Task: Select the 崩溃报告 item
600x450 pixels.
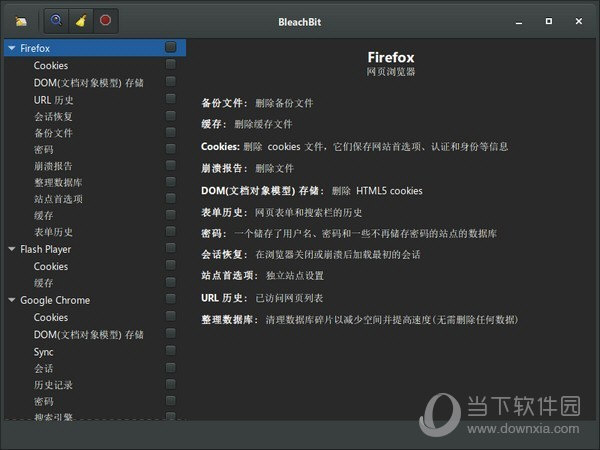Action: tap(54, 166)
